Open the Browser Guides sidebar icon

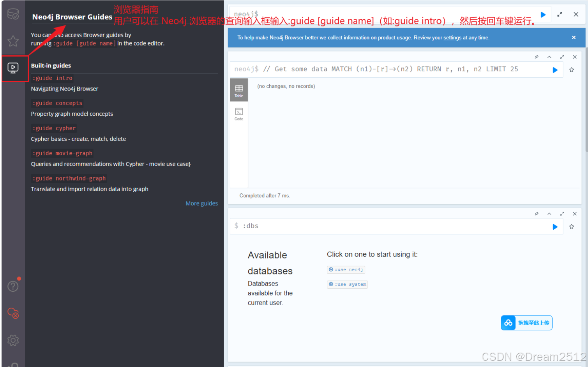(x=13, y=68)
